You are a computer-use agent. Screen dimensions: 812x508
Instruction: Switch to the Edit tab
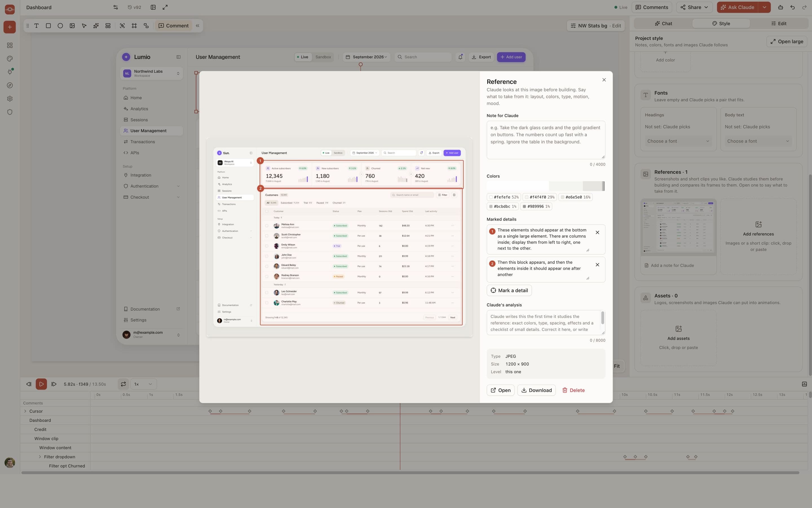click(x=779, y=23)
